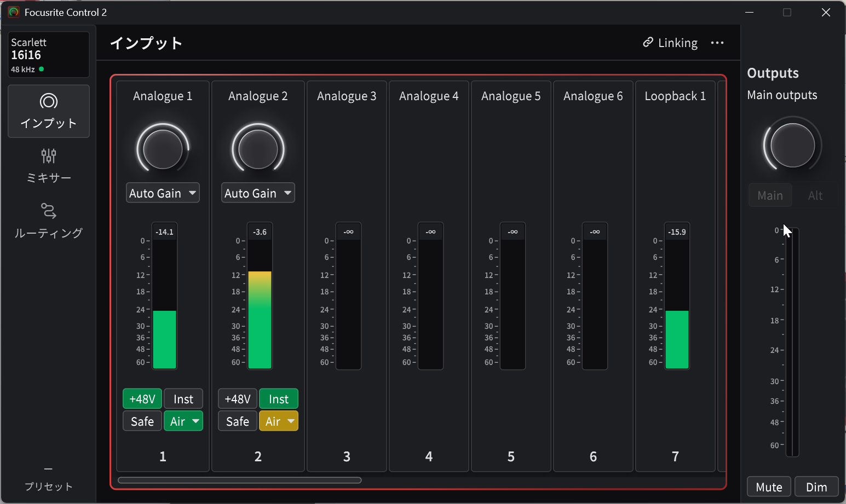Viewport: 846px width, 504px height.
Task: Click the Analogue 4 channel name
Action: coord(429,96)
